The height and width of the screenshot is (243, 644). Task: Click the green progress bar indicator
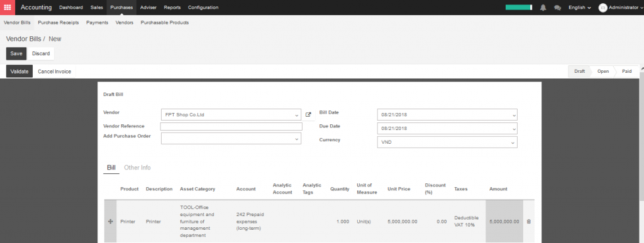519,8
